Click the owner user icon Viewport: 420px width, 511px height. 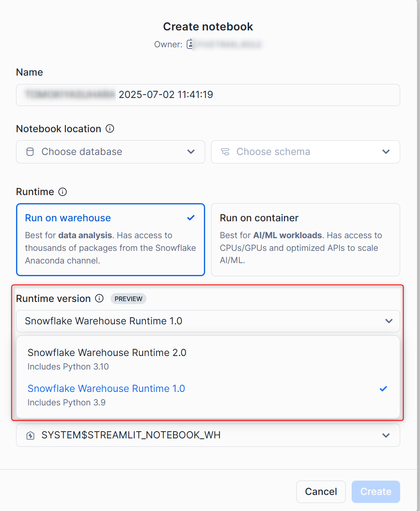(x=190, y=44)
